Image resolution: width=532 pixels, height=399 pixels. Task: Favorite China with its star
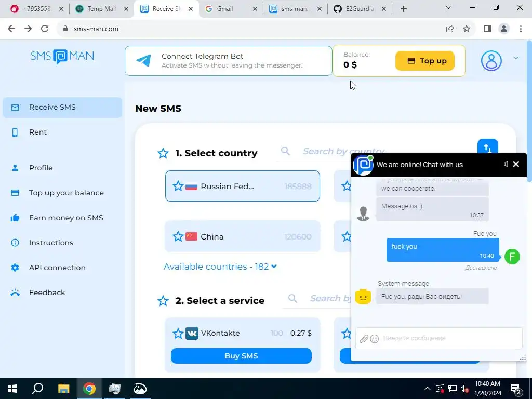pyautogui.click(x=178, y=236)
